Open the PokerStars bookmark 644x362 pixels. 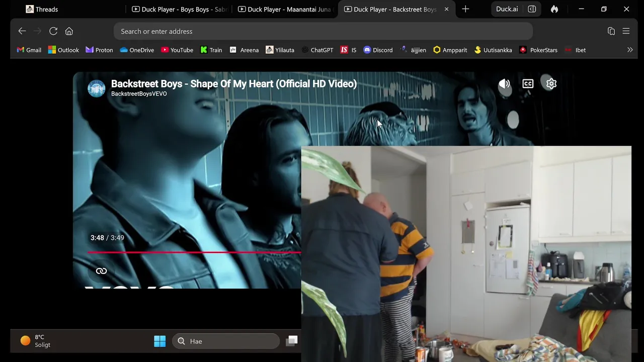pyautogui.click(x=538, y=50)
